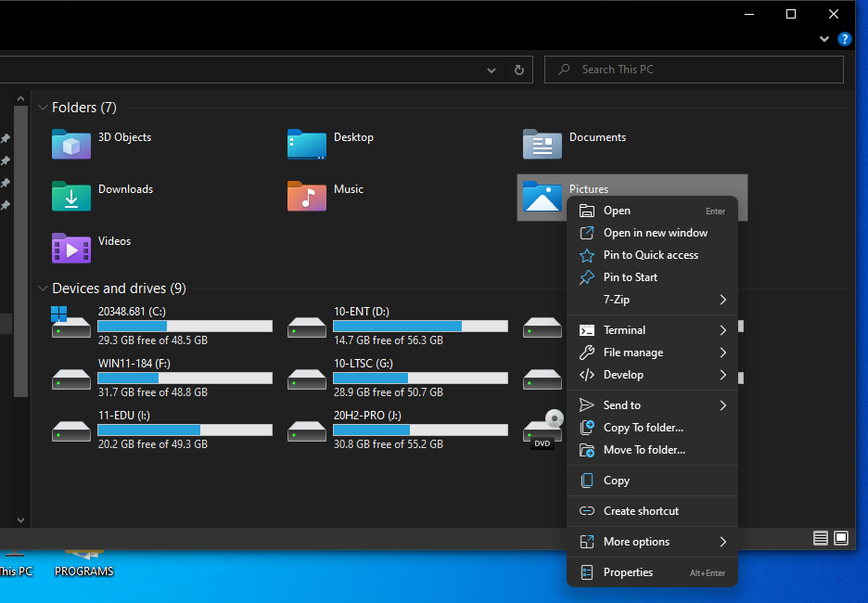Screen dimensions: 868x603
Task: Click the text "30.8 GB free of 55.2 GB"
Action: [389, 444]
